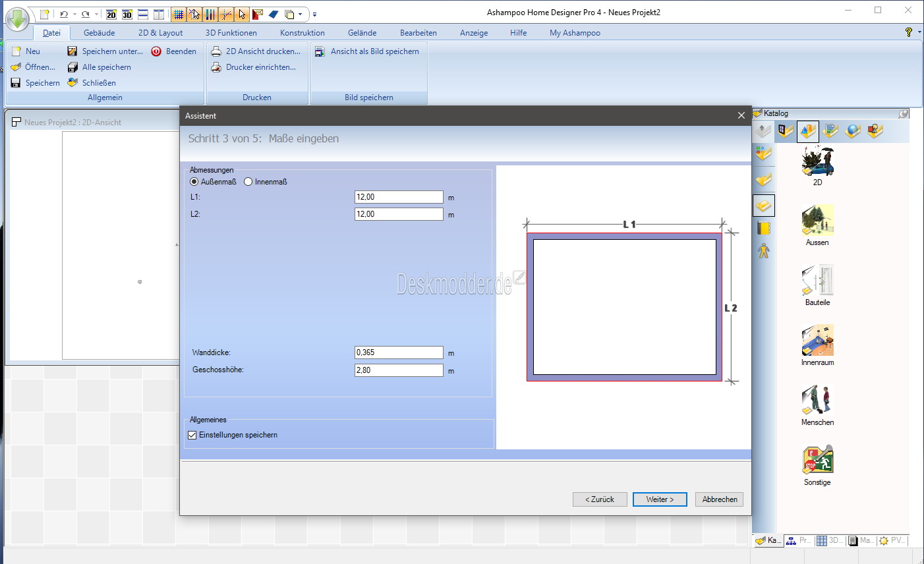Screen dimensions: 924x564
Task: Toggle the crosshair axis icon
Action: 226,14
